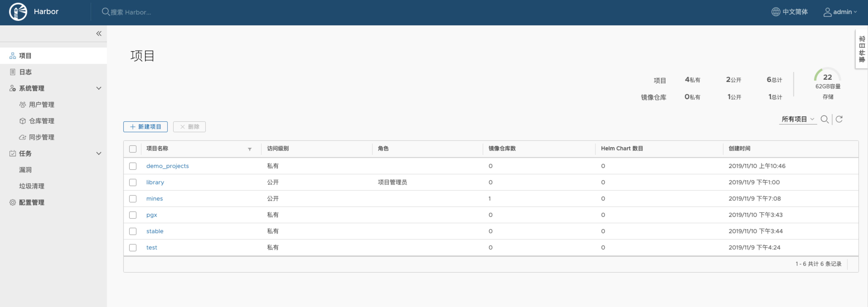Click the 镜像仓库数 column header
Image resolution: width=868 pixels, height=307 pixels.
pyautogui.click(x=502, y=149)
